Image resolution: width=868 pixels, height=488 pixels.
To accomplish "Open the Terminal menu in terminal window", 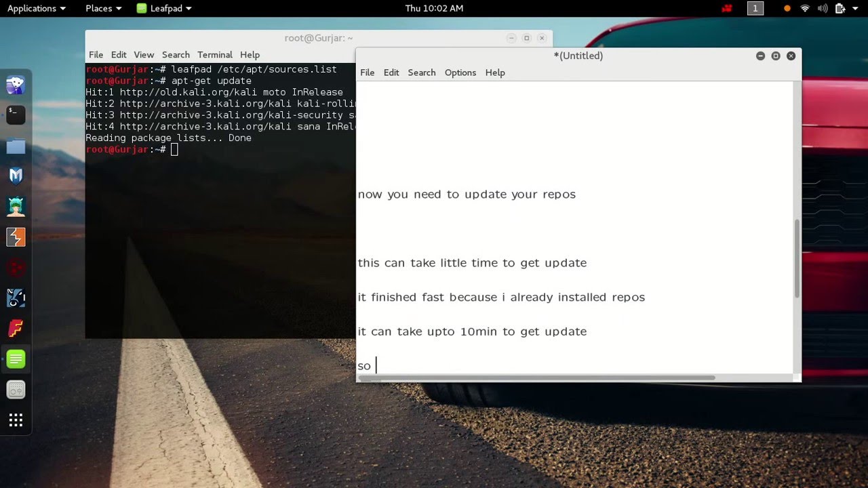I will click(x=215, y=55).
